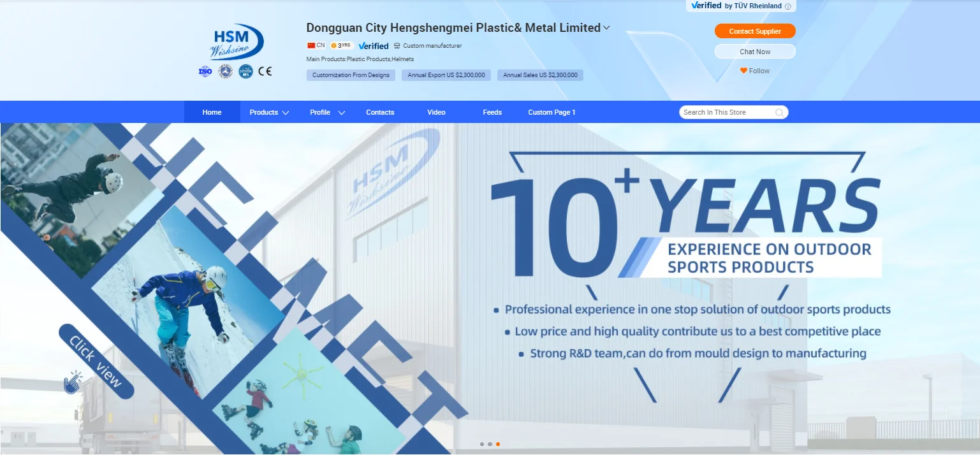Switch to the Feeds tab
The height and width of the screenshot is (455, 980).
(x=492, y=112)
